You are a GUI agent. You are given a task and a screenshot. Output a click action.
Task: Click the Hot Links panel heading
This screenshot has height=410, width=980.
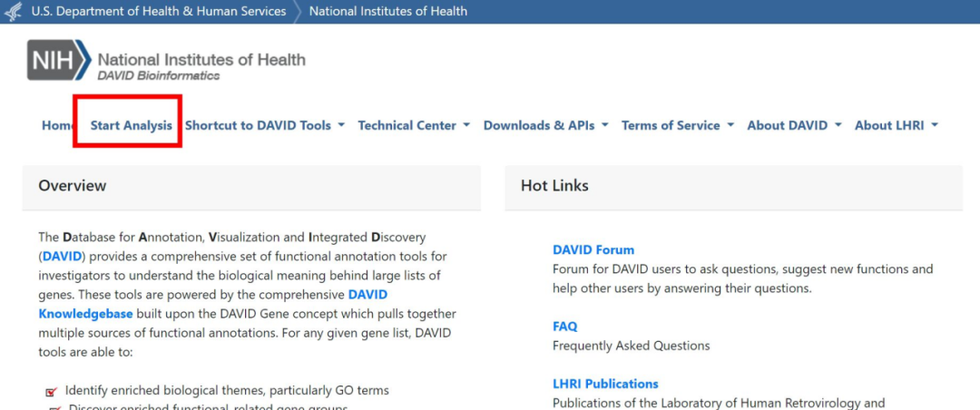tap(554, 186)
